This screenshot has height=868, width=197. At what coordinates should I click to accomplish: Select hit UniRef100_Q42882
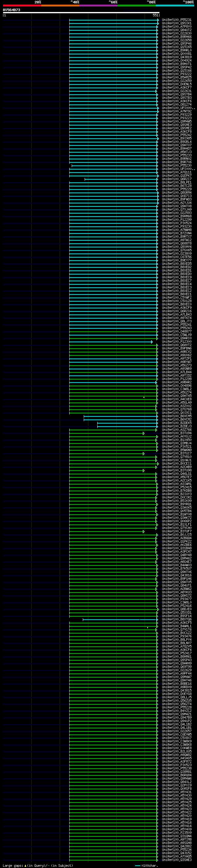[177, 846]
